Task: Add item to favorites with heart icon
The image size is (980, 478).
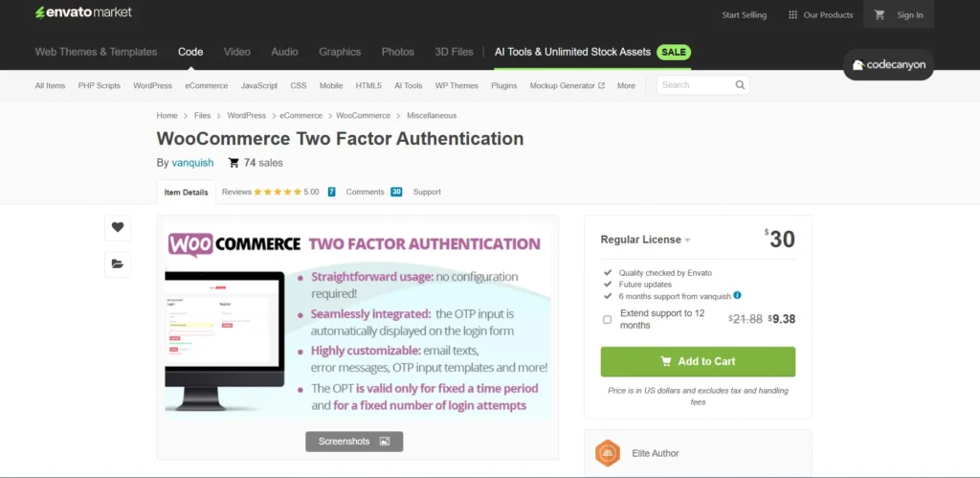Action: point(118,228)
